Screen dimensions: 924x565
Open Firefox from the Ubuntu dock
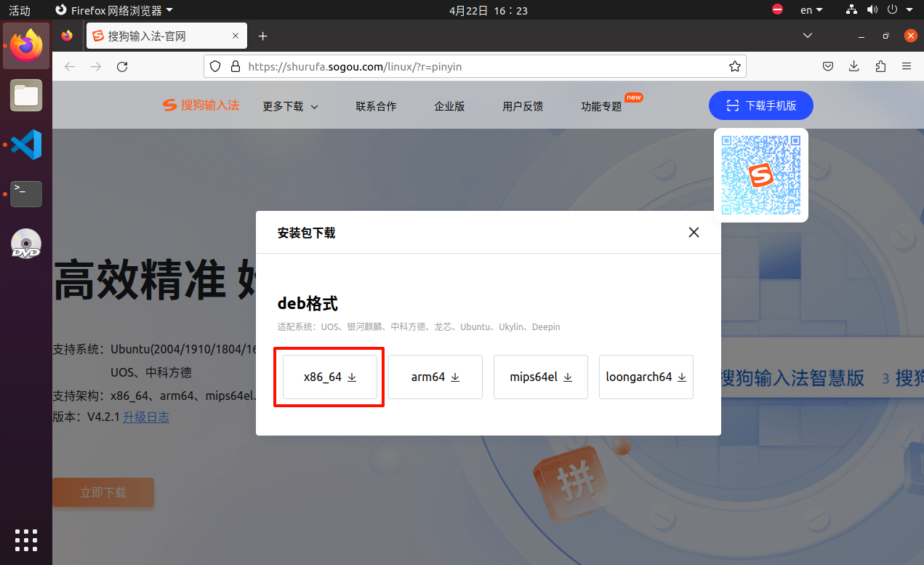coord(26,46)
